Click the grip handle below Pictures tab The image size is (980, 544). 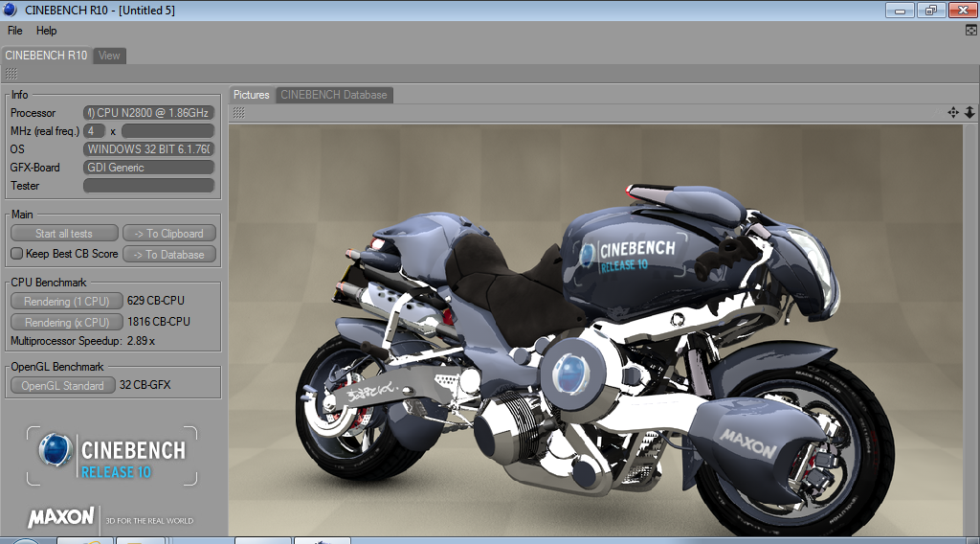click(238, 113)
